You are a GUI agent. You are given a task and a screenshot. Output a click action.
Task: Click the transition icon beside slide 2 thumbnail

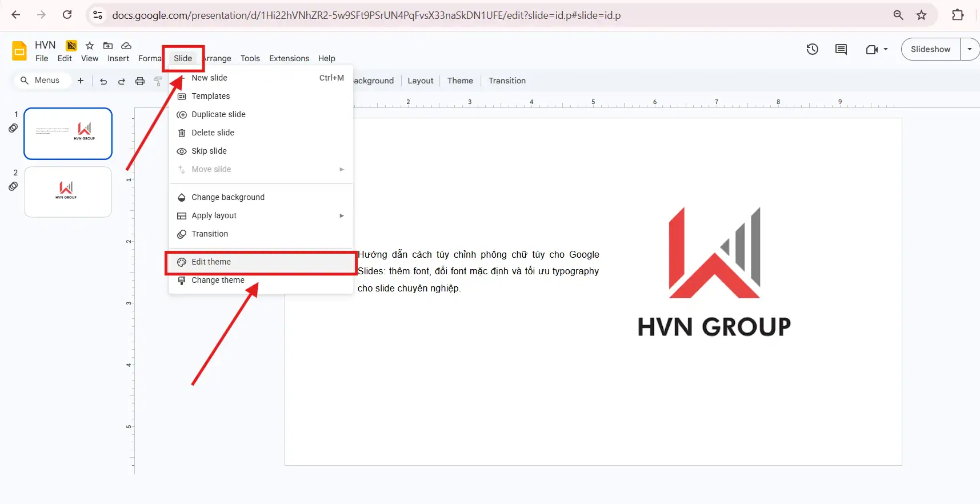(13, 186)
